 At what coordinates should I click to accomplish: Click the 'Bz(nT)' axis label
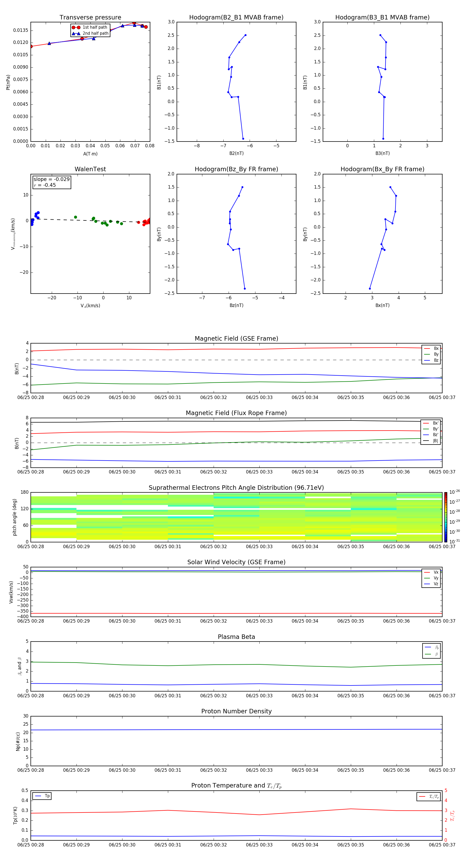point(236,305)
